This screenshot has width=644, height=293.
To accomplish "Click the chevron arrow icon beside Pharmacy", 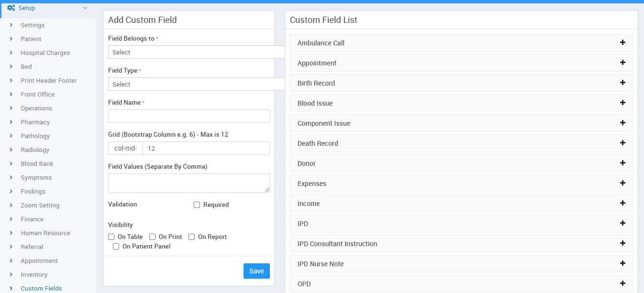I will click(11, 122).
